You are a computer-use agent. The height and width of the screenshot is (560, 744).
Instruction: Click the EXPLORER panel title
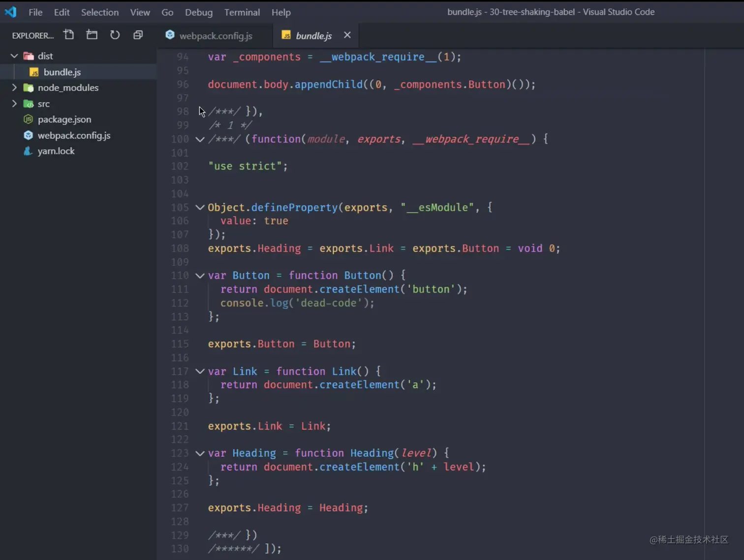(x=33, y=35)
